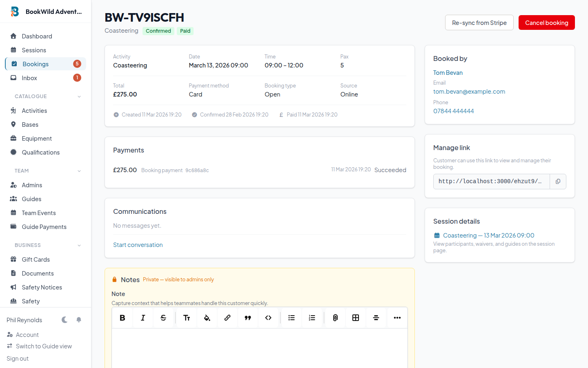Toggle strikethrough text formatting

(163, 318)
